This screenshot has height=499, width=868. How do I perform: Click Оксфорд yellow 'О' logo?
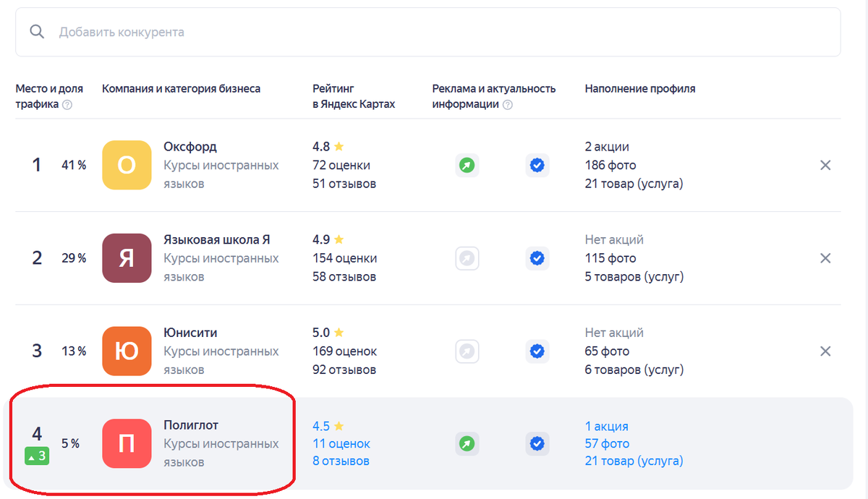(x=127, y=165)
